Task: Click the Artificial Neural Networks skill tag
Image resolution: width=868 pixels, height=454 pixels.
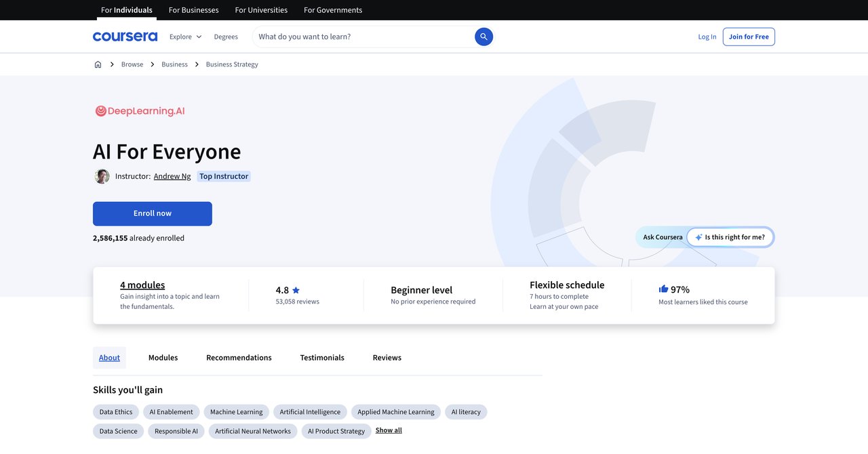Action: pos(253,431)
